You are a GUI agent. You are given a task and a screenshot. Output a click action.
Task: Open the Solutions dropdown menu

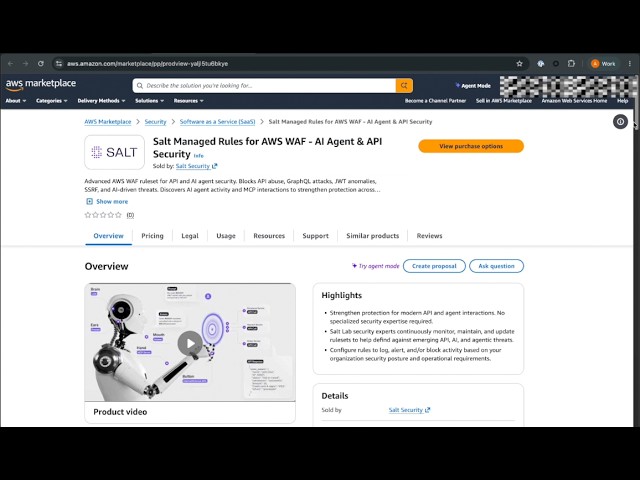coord(149,101)
